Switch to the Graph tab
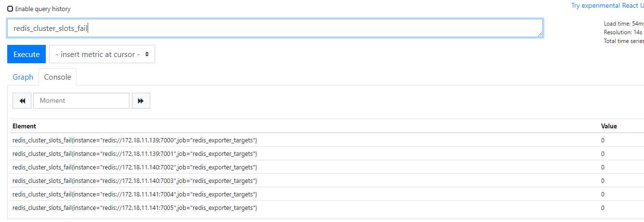Screen dimensions: 644x222 pyautogui.click(x=23, y=77)
